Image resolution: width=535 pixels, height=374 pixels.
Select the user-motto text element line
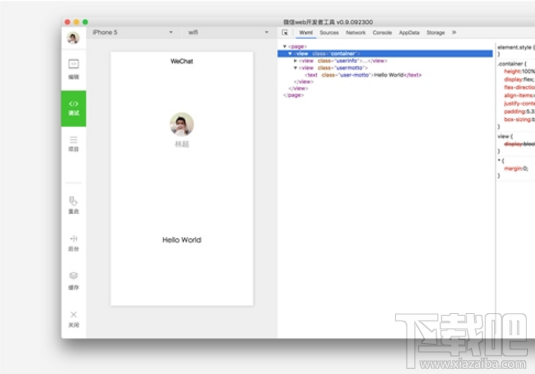click(x=363, y=75)
